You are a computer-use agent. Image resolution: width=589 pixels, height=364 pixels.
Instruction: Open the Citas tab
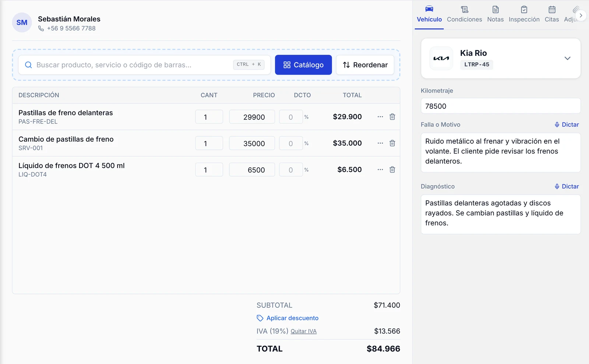pos(552,14)
